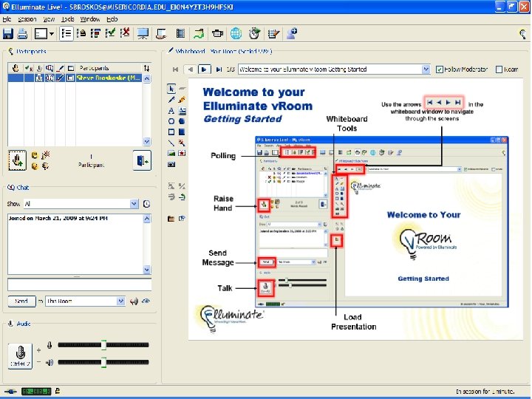This screenshot has width=532, height=399.
Task: Toggle the Talk microphone button
Action: [x=20, y=356]
